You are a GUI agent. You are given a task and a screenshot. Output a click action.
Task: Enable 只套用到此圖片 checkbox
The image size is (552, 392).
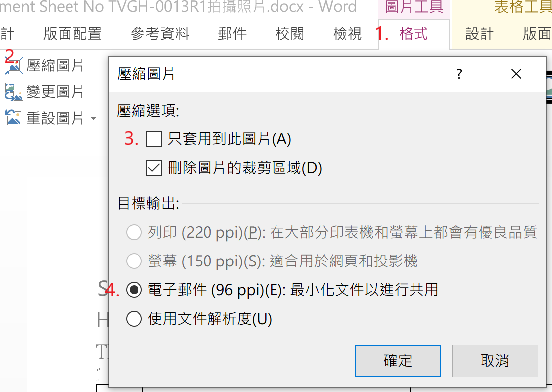pos(154,139)
